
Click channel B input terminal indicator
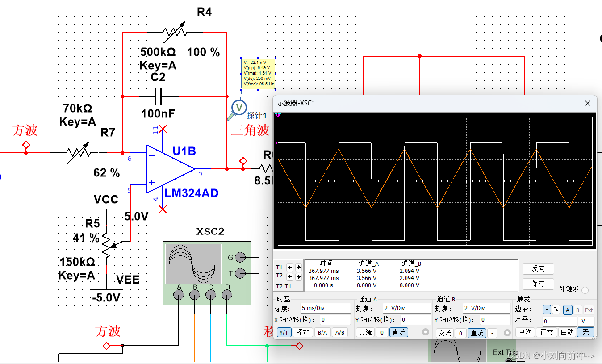click(x=507, y=332)
